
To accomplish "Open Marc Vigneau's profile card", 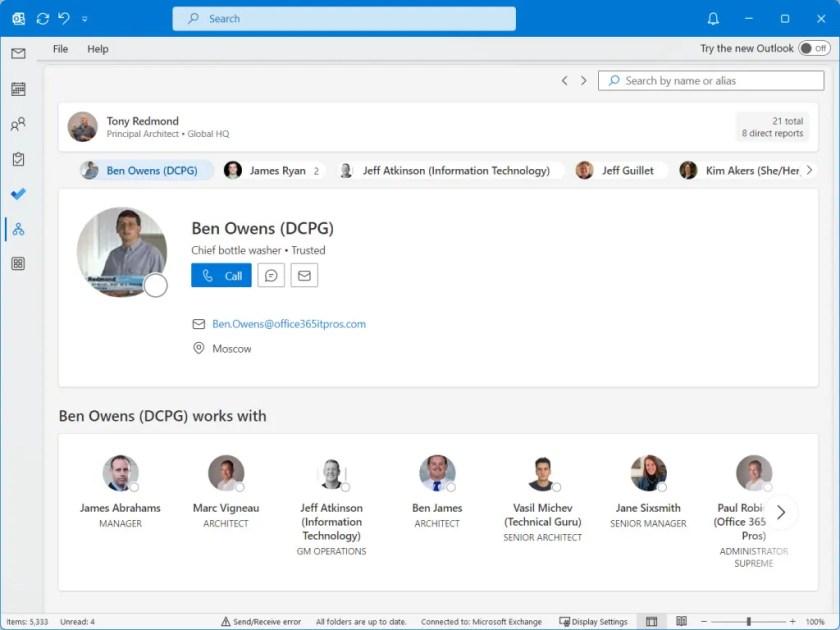I will pos(226,492).
